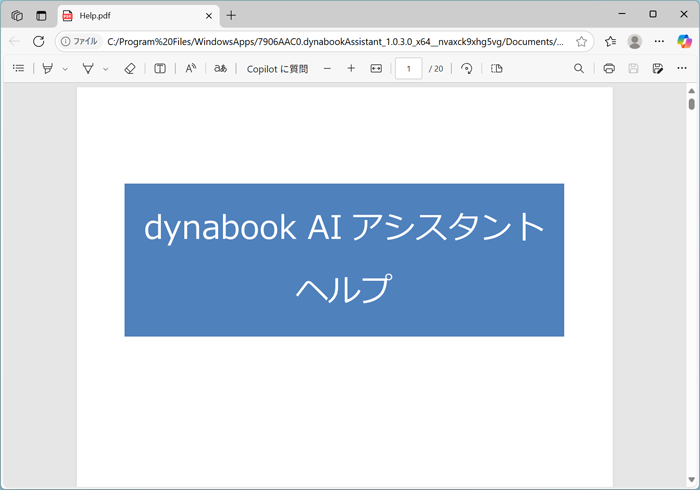Add this page to favorites star

pyautogui.click(x=581, y=42)
